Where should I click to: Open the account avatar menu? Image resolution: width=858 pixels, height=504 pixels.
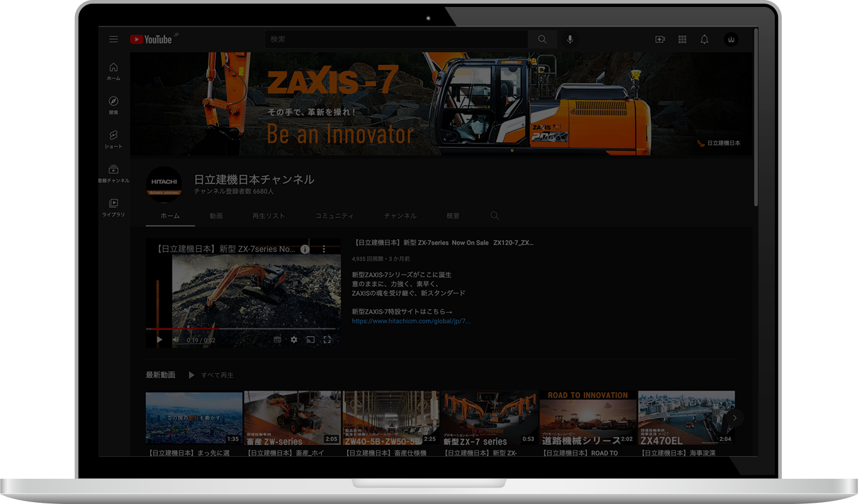(x=731, y=39)
